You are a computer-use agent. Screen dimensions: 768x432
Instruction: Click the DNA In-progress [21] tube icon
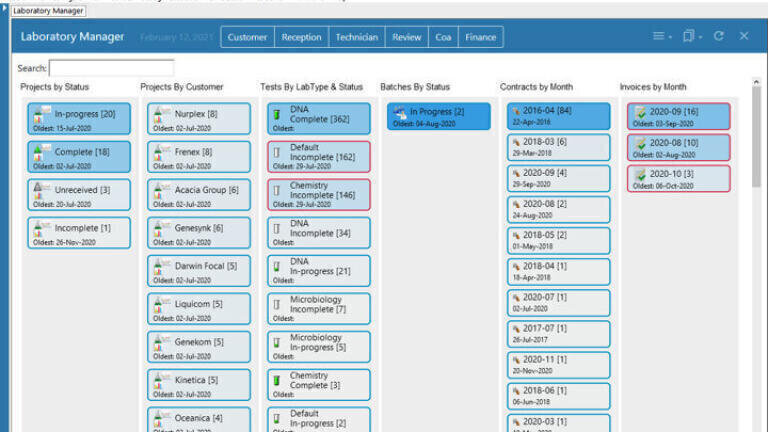277,267
